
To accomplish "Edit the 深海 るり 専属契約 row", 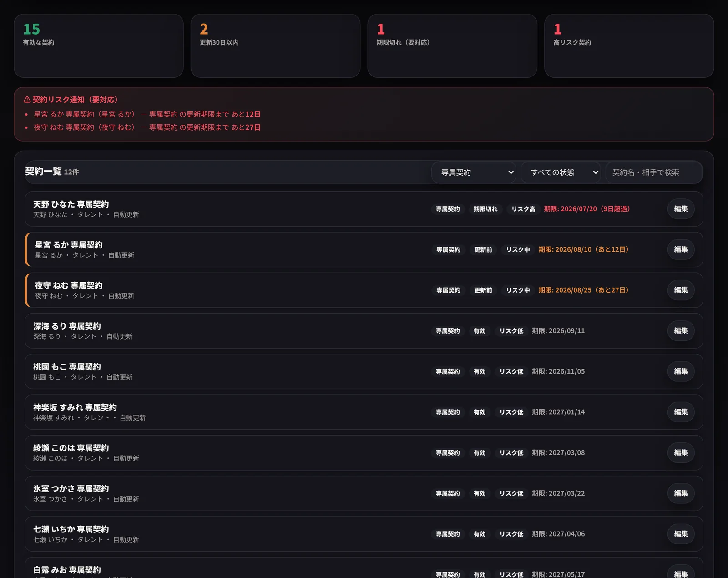I will (x=681, y=331).
